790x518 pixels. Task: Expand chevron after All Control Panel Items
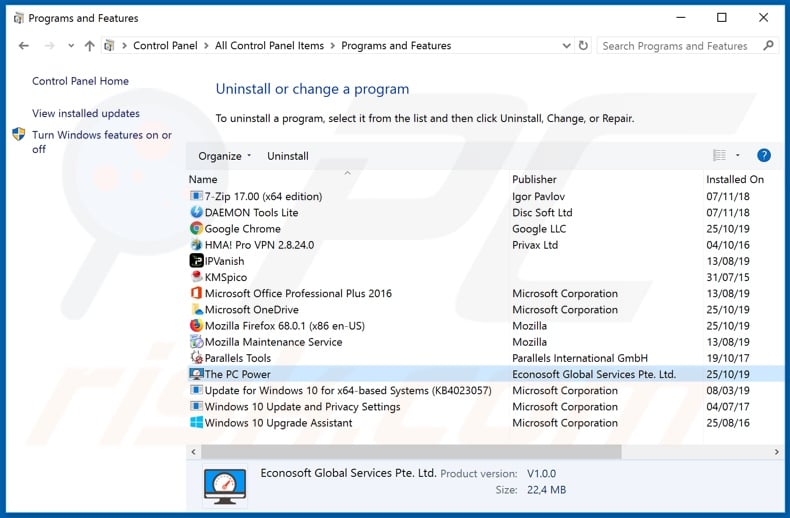point(333,46)
